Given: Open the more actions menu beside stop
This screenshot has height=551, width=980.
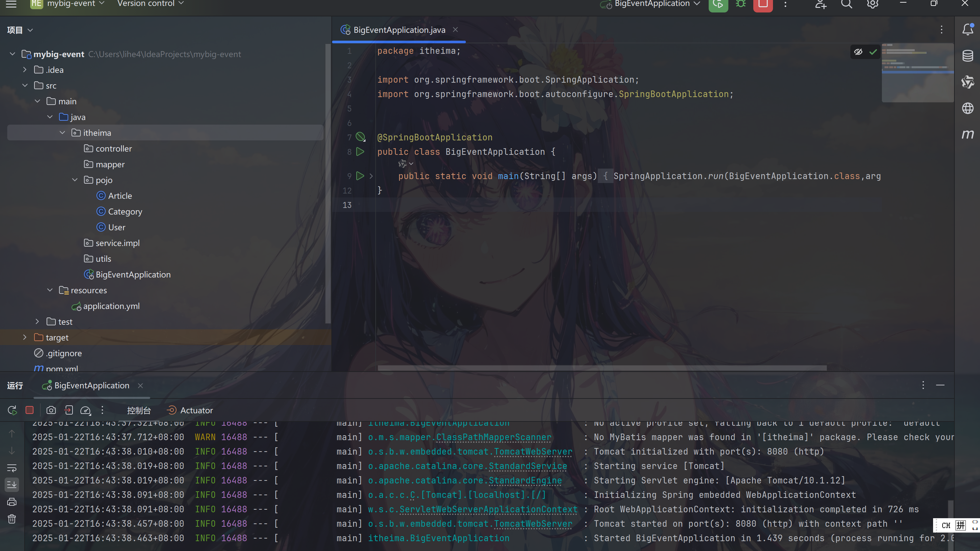Looking at the screenshot, I should pyautogui.click(x=785, y=4).
